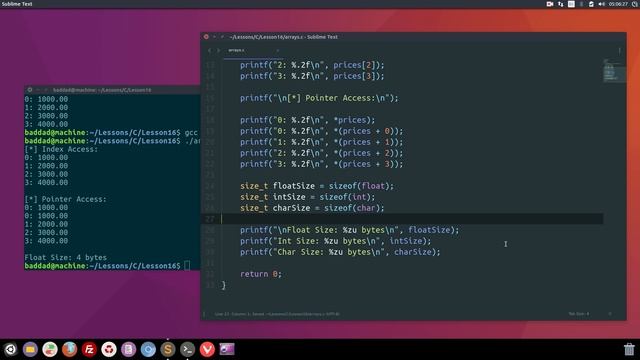Click the Terminal title bar text
The width and height of the screenshot is (640, 360).
click(102, 90)
